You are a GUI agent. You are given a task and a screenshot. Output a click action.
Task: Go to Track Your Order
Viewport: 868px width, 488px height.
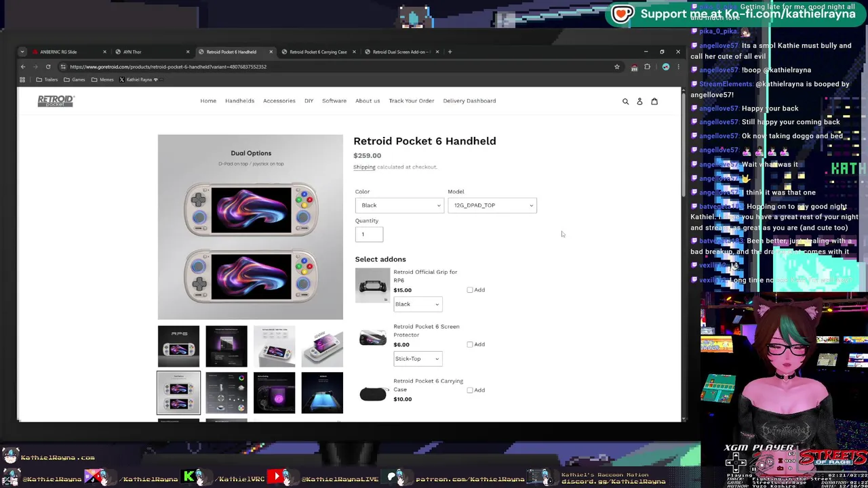[x=411, y=101]
